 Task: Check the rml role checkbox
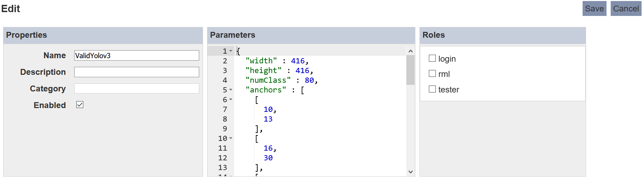click(x=432, y=73)
